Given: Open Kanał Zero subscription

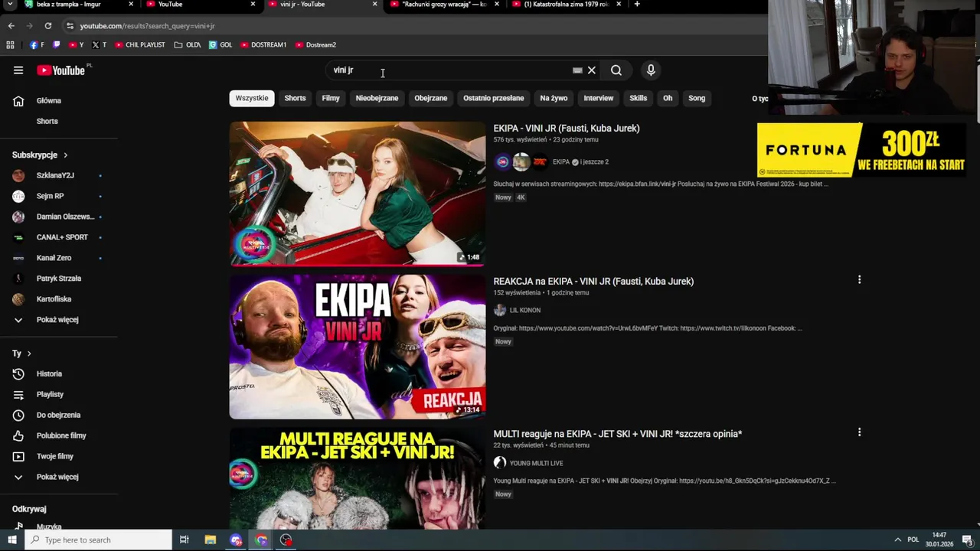Looking at the screenshot, I should tap(54, 258).
